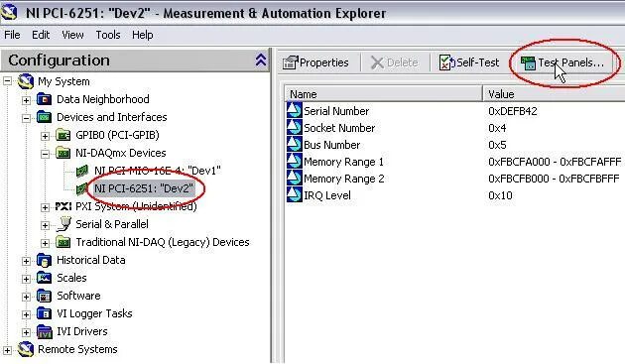Image resolution: width=625 pixels, height=364 pixels.
Task: Collapse the Configuration pane with double chevron
Action: pos(261,61)
